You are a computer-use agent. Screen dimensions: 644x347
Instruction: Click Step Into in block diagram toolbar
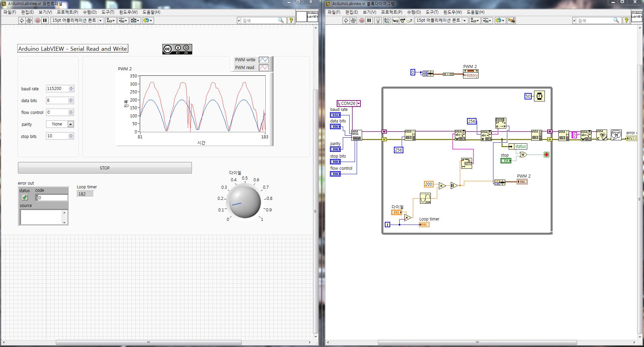395,20
